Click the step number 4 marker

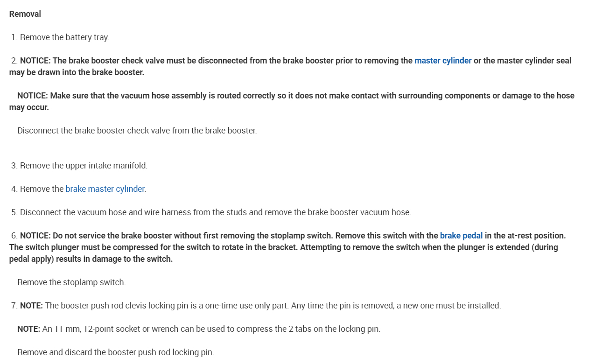pyautogui.click(x=14, y=189)
